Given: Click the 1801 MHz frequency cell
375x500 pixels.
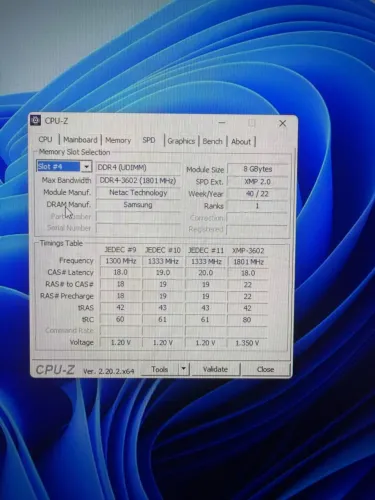Looking at the screenshot, I should (x=248, y=262).
